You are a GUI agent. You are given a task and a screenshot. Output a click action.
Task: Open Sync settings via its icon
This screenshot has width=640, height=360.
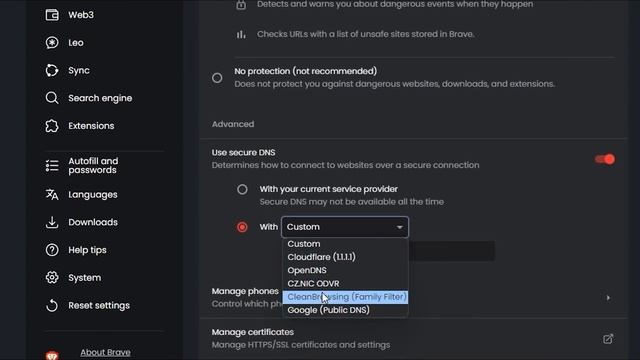click(x=52, y=70)
